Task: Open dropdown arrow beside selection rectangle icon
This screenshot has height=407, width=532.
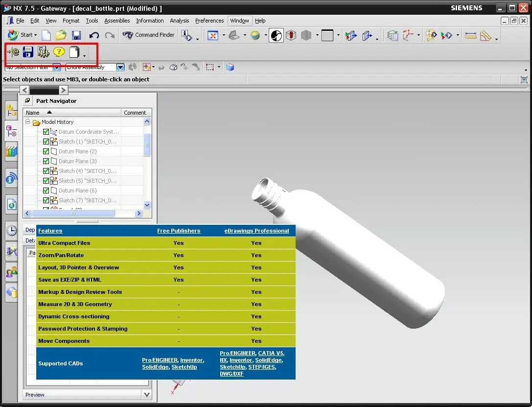Action: click(x=219, y=67)
